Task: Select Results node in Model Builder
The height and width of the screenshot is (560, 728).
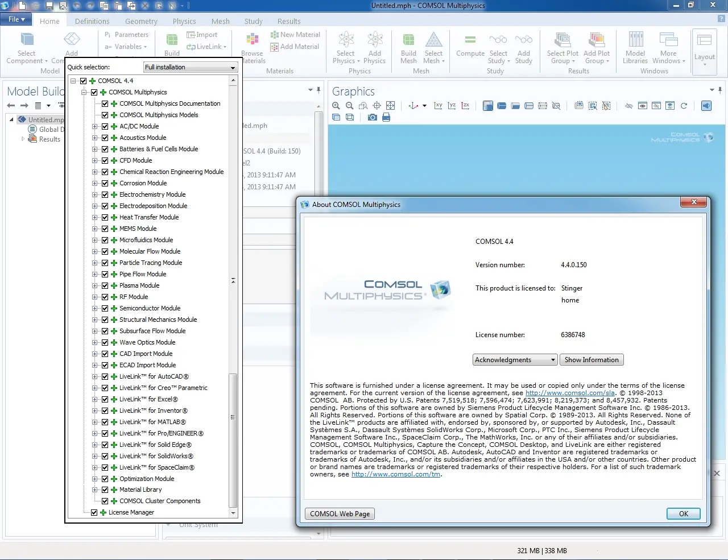Action: pyautogui.click(x=44, y=139)
